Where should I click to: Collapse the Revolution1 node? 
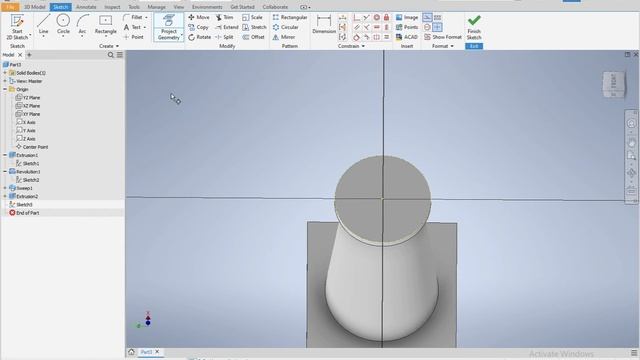5,172
